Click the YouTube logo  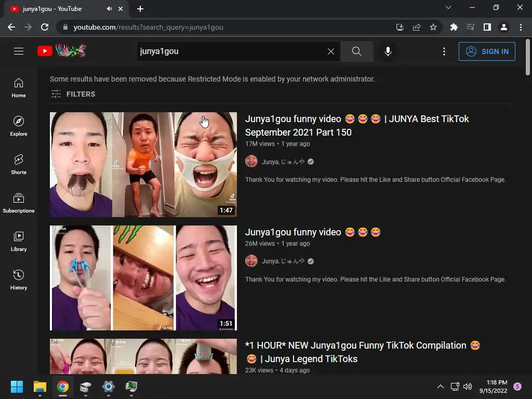click(x=62, y=51)
